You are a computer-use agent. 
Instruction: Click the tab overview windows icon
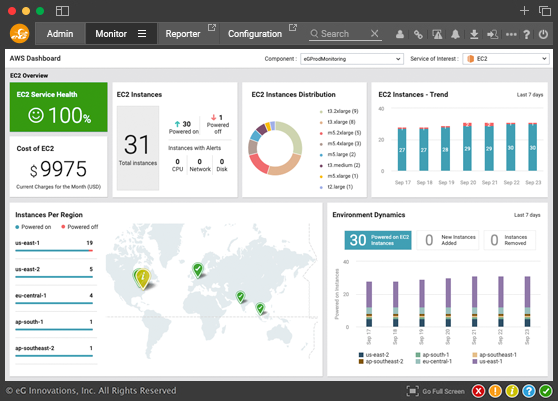tap(545, 11)
